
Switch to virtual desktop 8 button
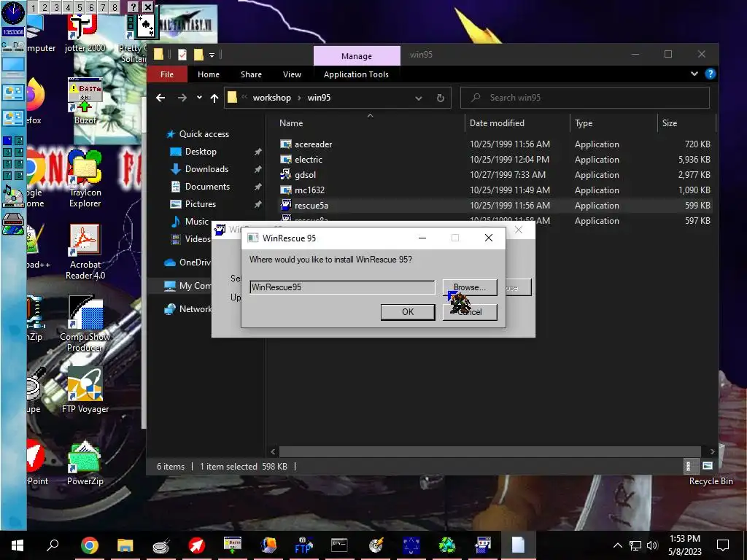(115, 7)
